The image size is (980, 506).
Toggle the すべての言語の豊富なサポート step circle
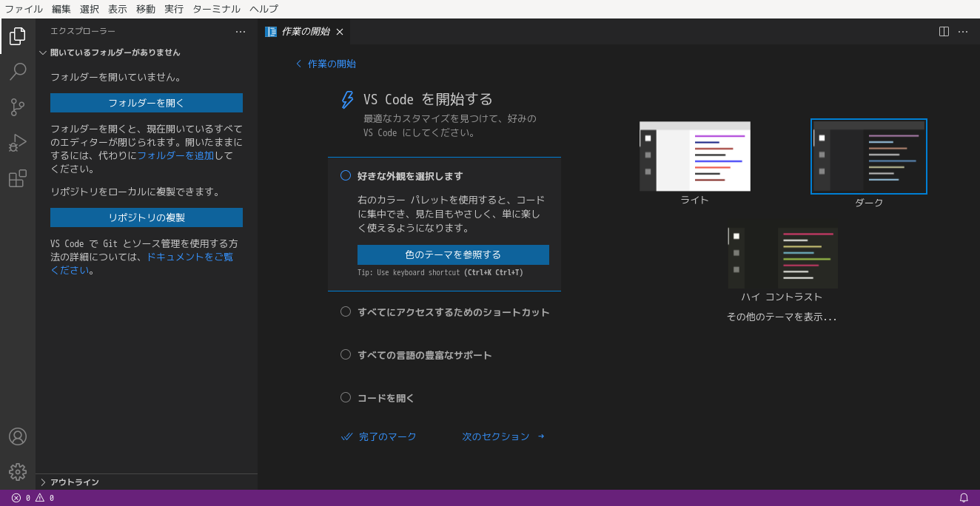click(x=346, y=354)
